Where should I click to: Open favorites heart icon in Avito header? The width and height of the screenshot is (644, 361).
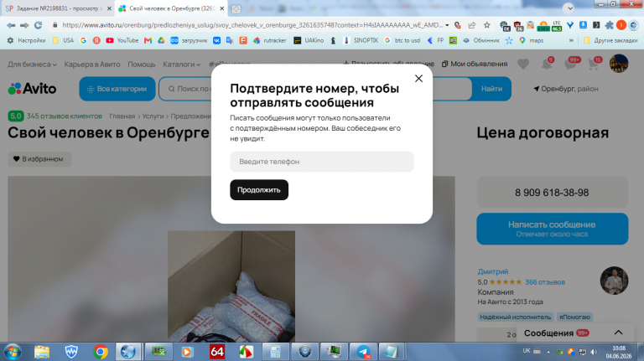coord(523,64)
